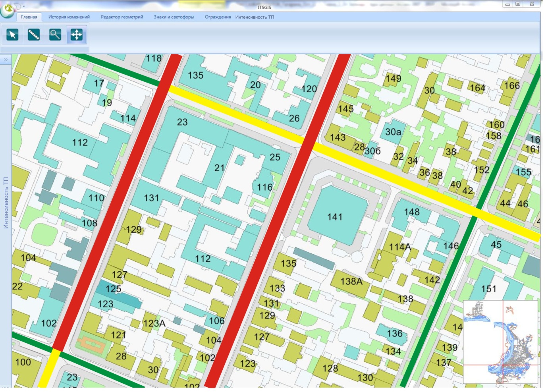Click building label 160
Image resolution: width=546 pixels, height=392 pixels.
(496, 125)
